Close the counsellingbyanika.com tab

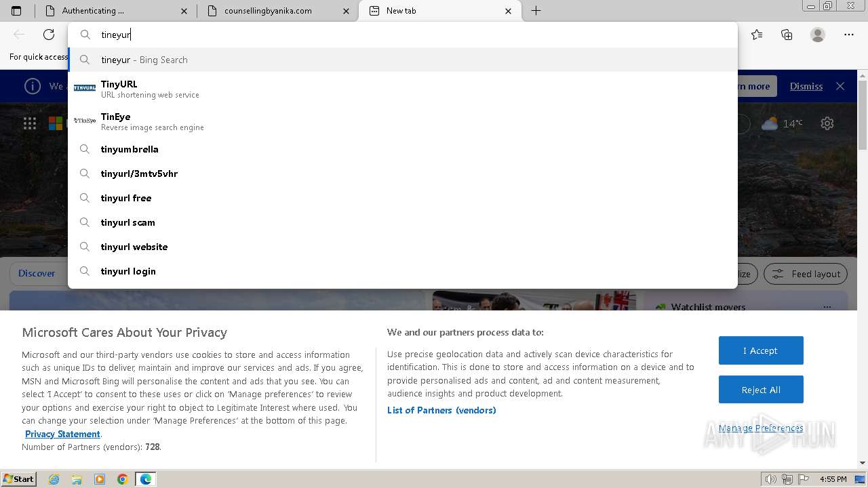347,11
